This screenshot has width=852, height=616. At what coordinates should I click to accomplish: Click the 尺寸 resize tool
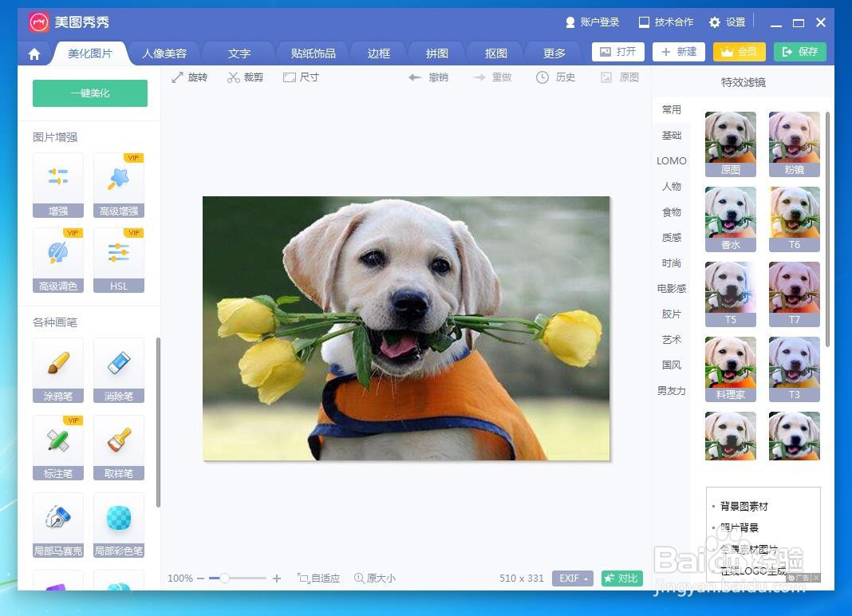(301, 77)
